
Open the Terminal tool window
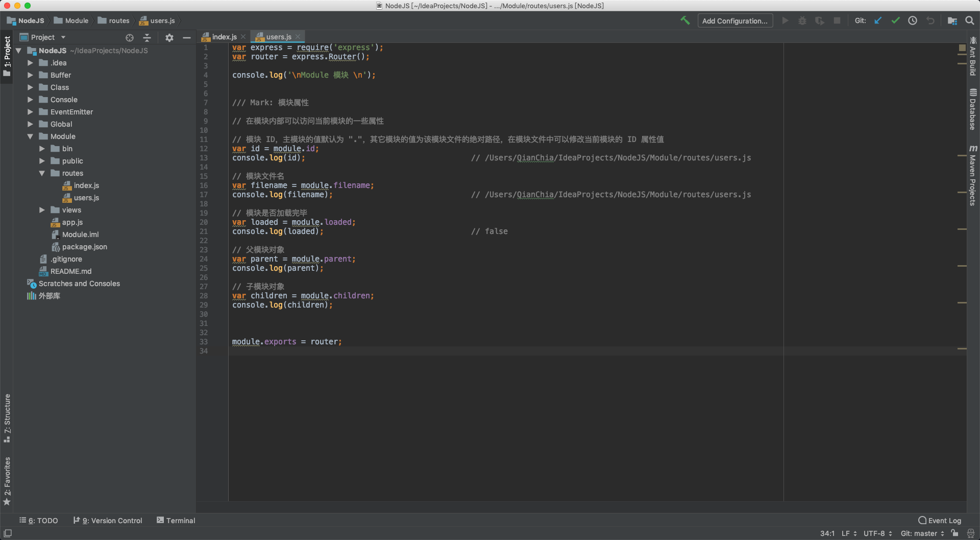176,520
